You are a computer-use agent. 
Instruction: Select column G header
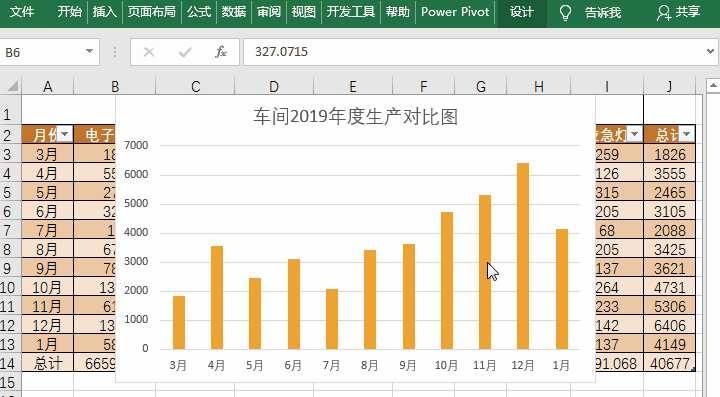[481, 86]
